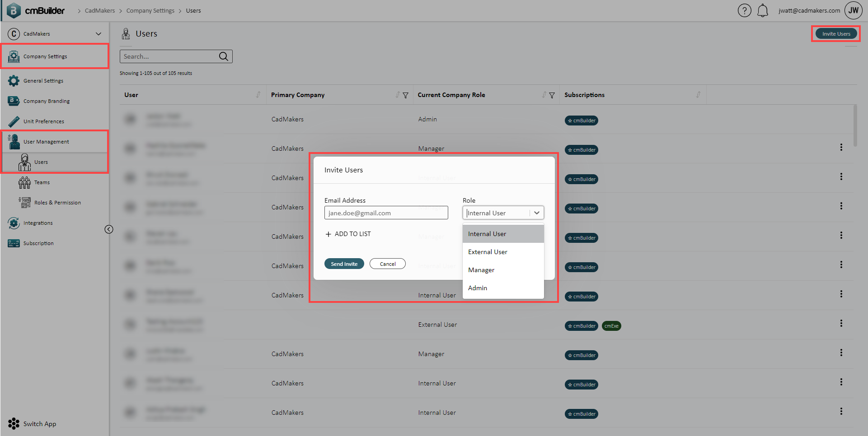Image resolution: width=868 pixels, height=436 pixels.
Task: Open Company Settings breadcrumb link
Action: pyautogui.click(x=150, y=10)
